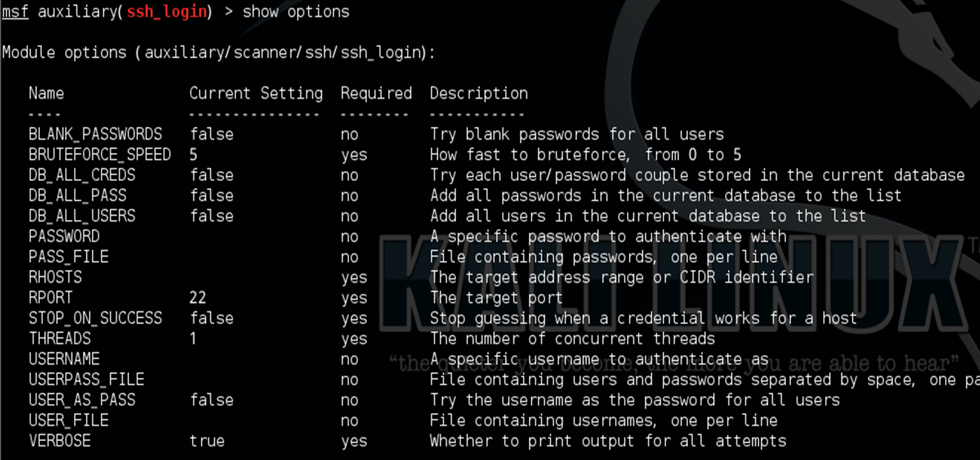
Task: Click the PASS_FILE option name
Action: (69, 257)
